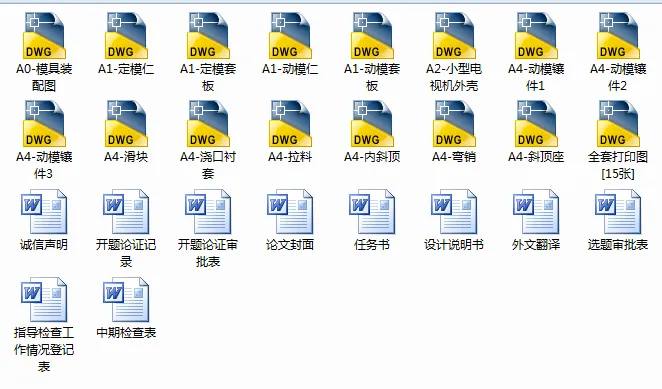662x389 pixels.
Task: Click the 中期检查表 Word document icon
Action: pyautogui.click(x=126, y=299)
